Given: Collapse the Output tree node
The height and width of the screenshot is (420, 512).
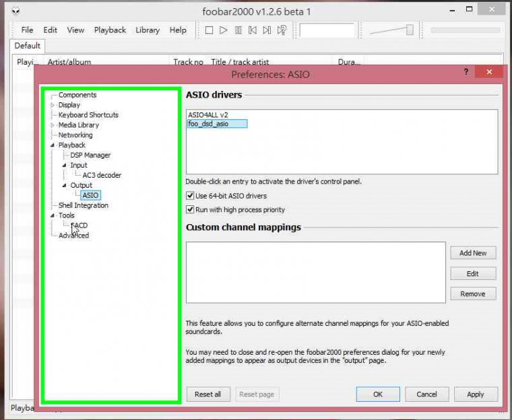Looking at the screenshot, I should pyautogui.click(x=64, y=185).
